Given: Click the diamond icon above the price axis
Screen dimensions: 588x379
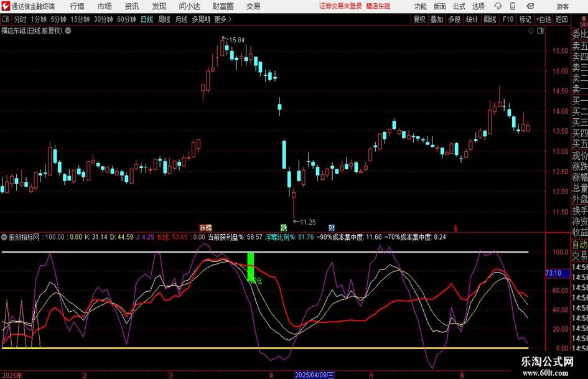Looking at the screenshot, I should pyautogui.click(x=531, y=31).
